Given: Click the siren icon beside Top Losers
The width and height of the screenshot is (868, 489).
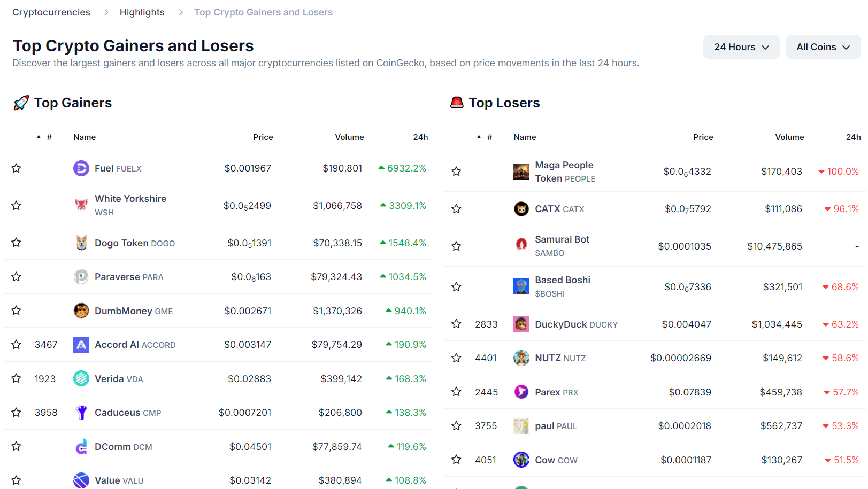Looking at the screenshot, I should click(x=457, y=102).
